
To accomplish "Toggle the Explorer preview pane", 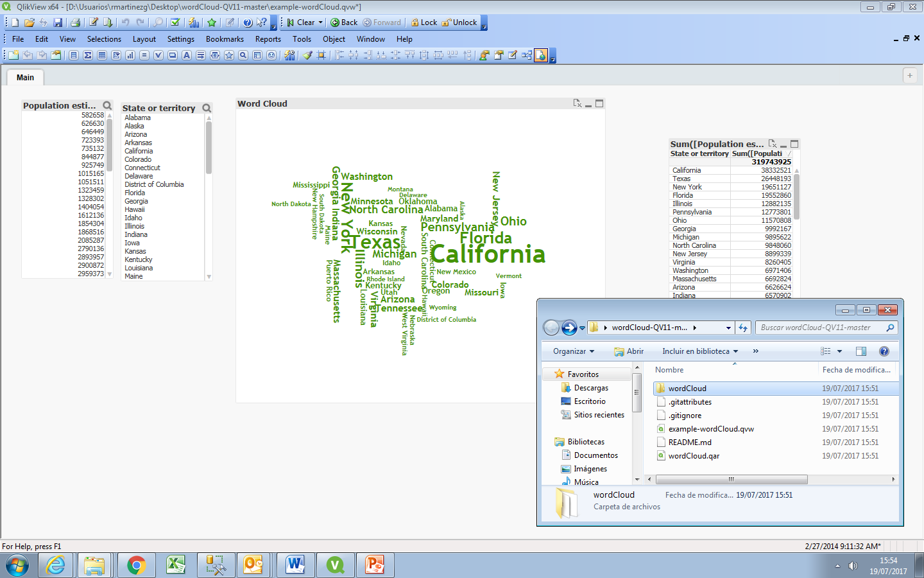I will coord(861,351).
